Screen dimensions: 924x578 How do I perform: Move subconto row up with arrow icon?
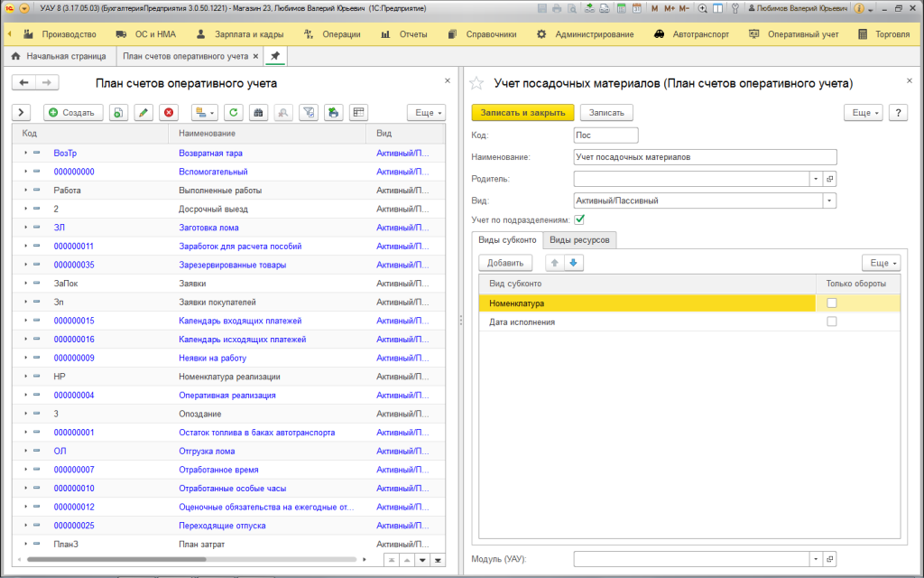(x=555, y=263)
